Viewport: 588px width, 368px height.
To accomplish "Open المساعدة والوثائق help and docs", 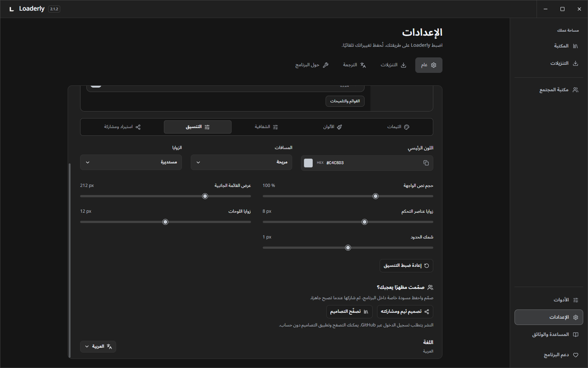I will 549,335.
